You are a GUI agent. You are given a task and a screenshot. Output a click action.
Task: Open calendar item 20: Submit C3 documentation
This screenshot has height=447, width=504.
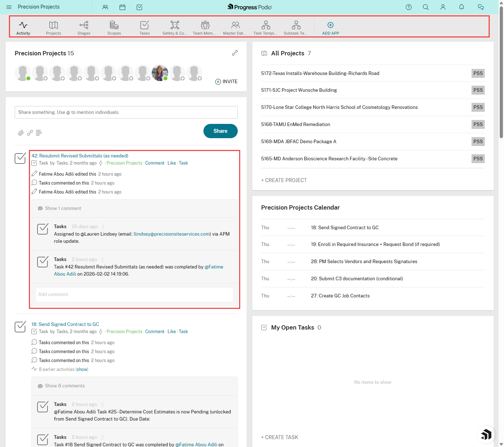[x=357, y=278]
